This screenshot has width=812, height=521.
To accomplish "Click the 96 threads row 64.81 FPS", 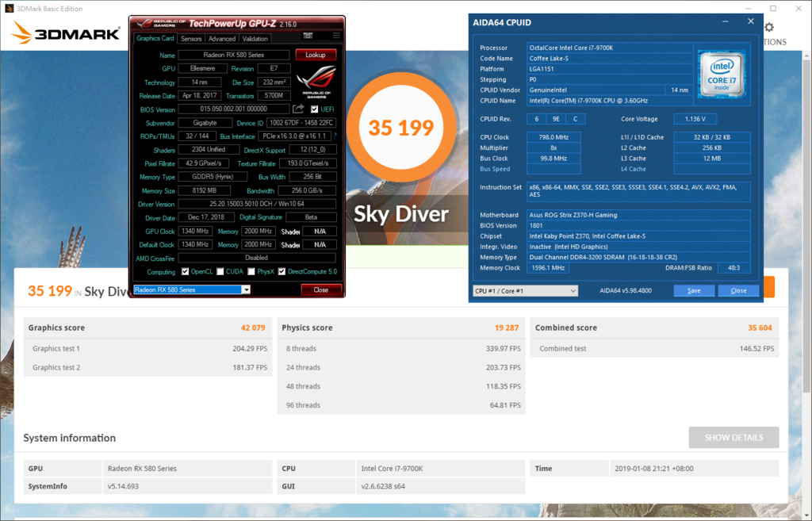I will pos(401,405).
